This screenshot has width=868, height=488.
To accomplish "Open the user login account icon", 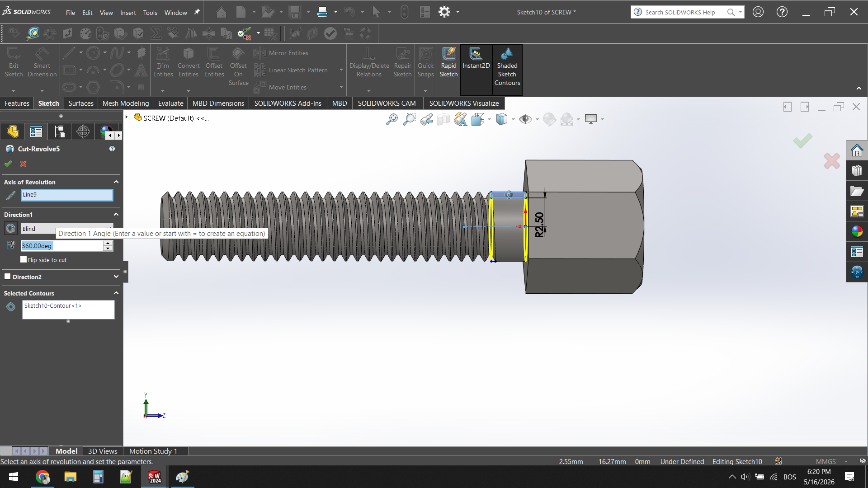I will point(758,12).
